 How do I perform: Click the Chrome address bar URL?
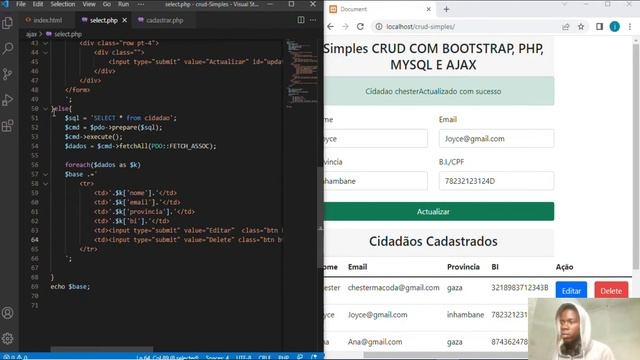(x=420, y=27)
